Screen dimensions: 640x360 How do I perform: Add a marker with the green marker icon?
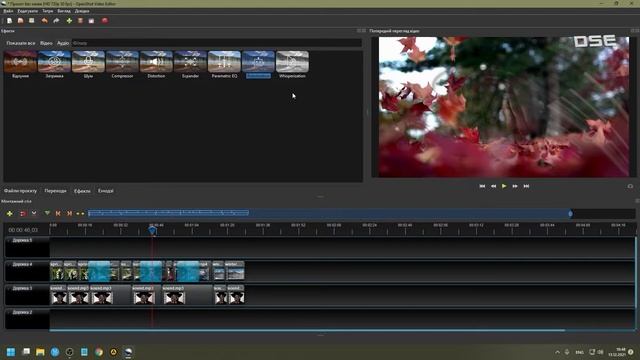click(x=47, y=213)
